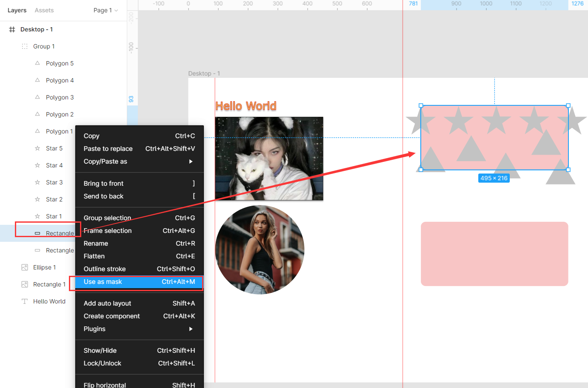Click the frame icon next to Desktop - 1
The image size is (588, 388).
click(x=11, y=29)
